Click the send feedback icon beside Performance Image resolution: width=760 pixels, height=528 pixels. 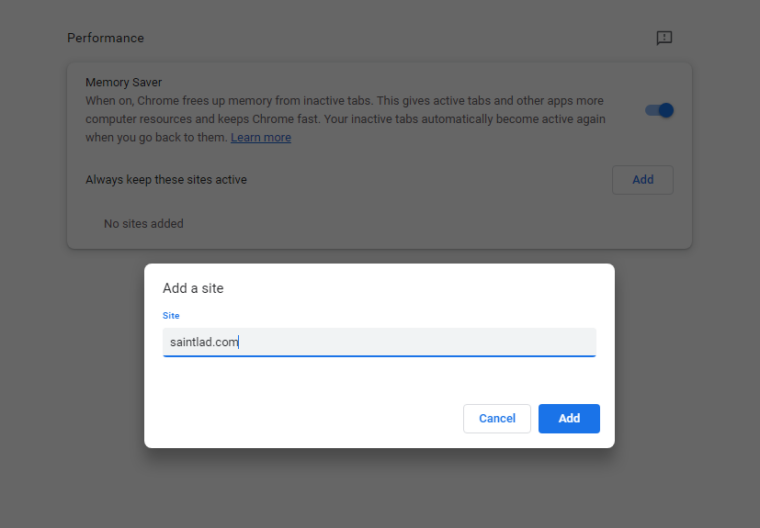[x=664, y=38]
